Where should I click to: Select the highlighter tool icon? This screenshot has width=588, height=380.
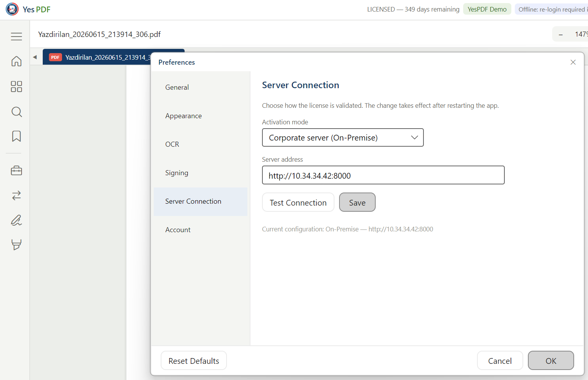tap(16, 245)
